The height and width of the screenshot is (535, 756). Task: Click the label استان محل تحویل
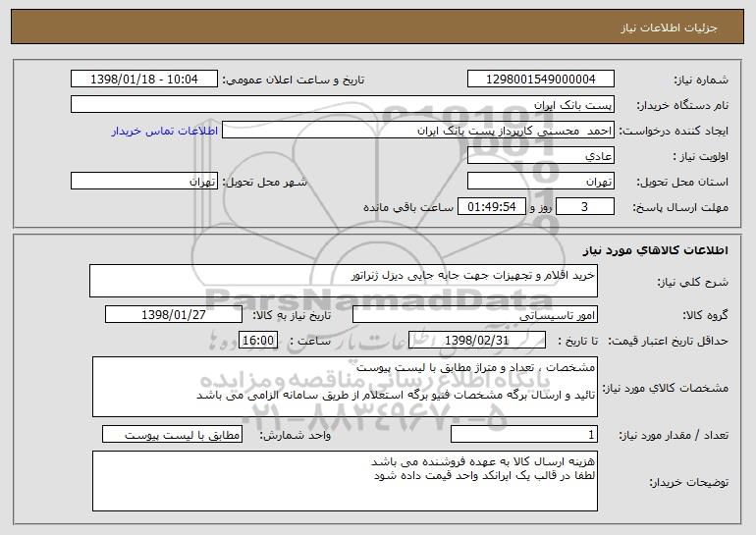point(682,182)
